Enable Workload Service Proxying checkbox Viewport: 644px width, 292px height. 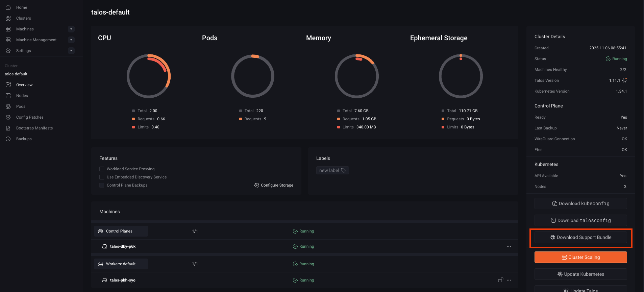coord(102,169)
